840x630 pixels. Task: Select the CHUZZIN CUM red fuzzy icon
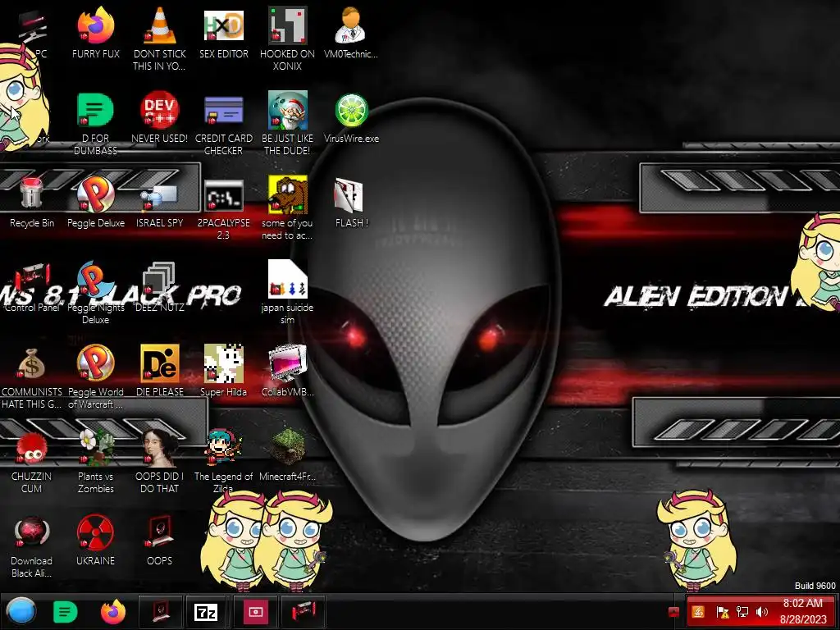(x=32, y=448)
